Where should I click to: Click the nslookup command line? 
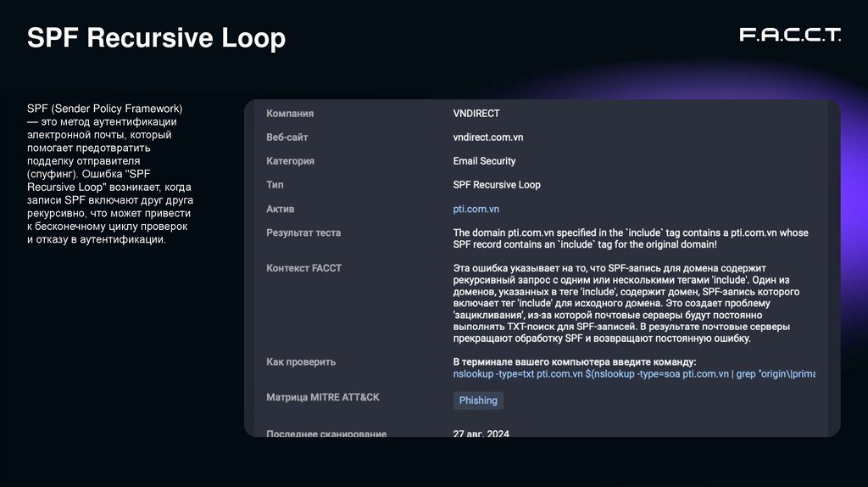pos(633,373)
